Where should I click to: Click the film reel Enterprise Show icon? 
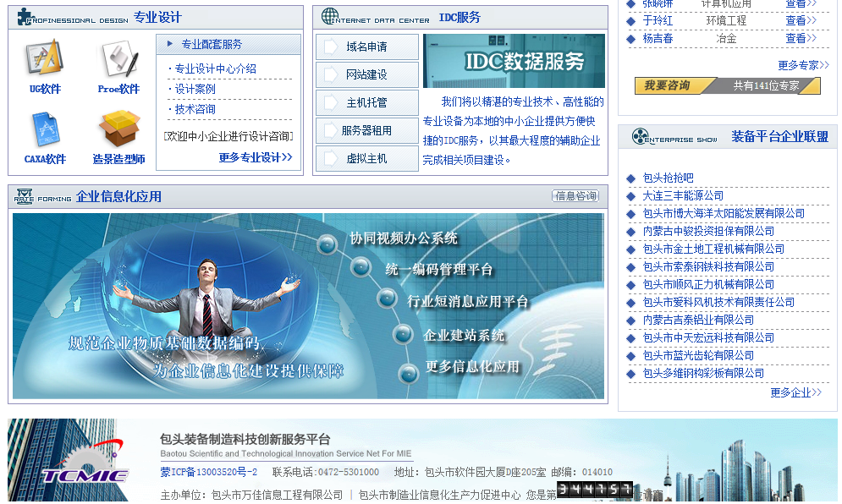(x=640, y=137)
